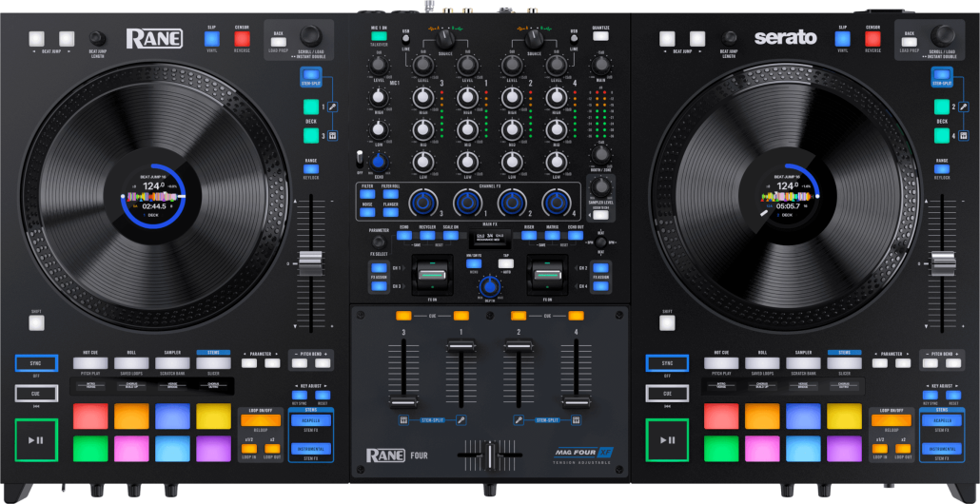Hit the red performance pad on left deck
Viewport: 980px width, 504px height.
(90, 417)
